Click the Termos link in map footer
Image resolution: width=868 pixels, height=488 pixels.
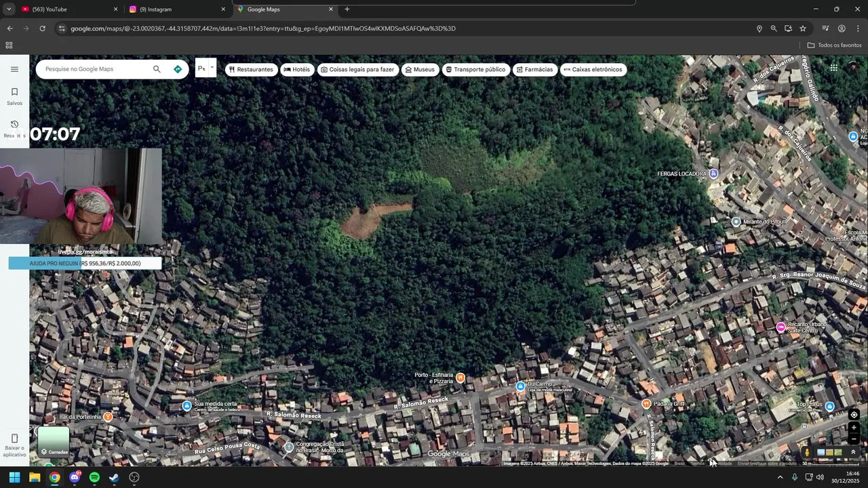coord(698,464)
